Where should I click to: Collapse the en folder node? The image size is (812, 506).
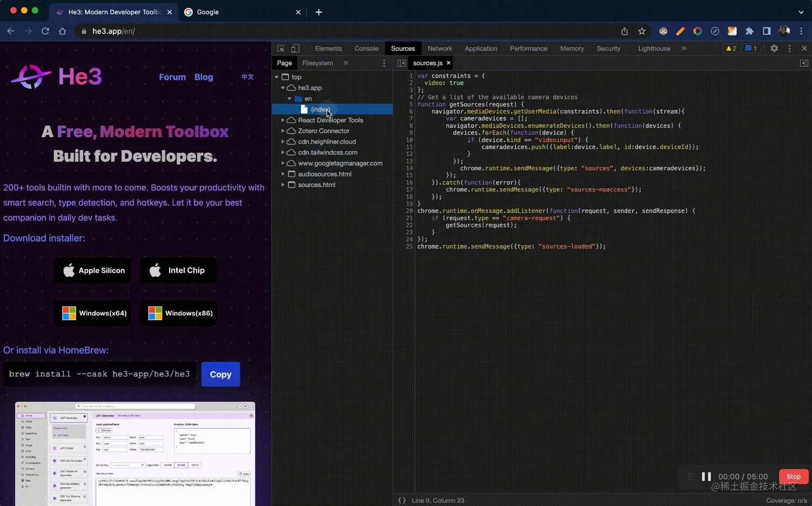coord(289,98)
